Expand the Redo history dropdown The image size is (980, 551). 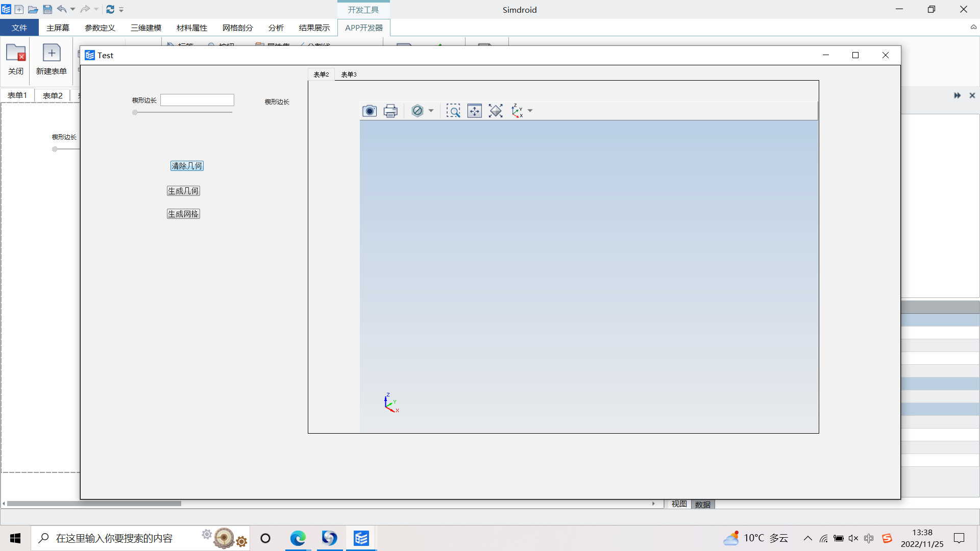point(96,9)
